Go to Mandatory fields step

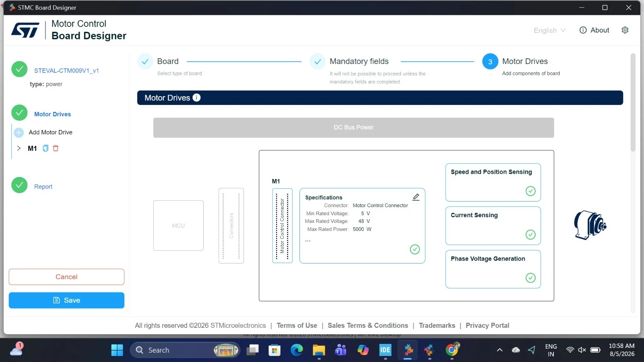point(359,62)
